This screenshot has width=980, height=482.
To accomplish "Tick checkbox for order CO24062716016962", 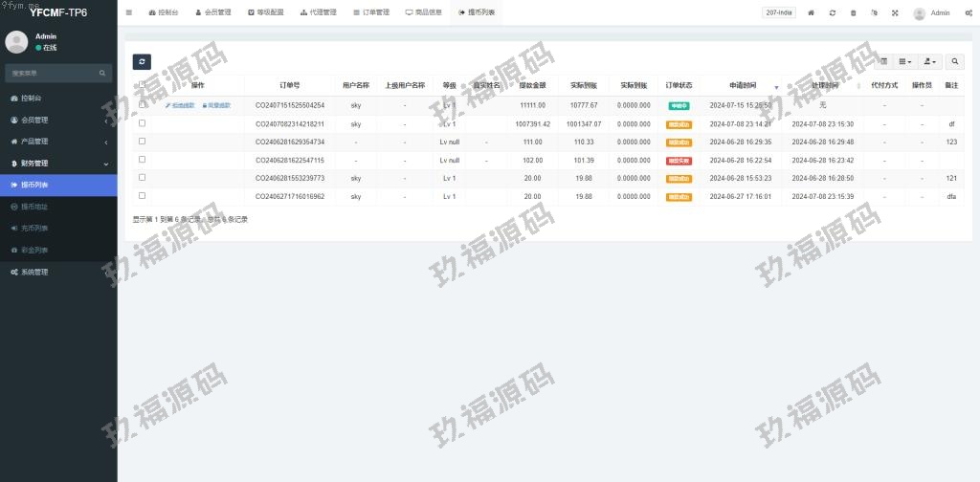I will (x=143, y=196).
